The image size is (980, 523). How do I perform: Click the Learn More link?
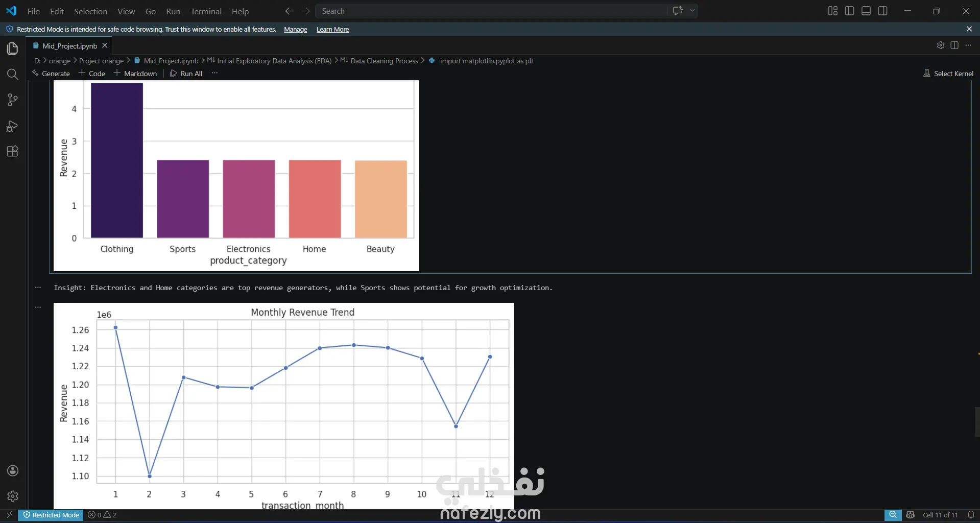click(332, 30)
